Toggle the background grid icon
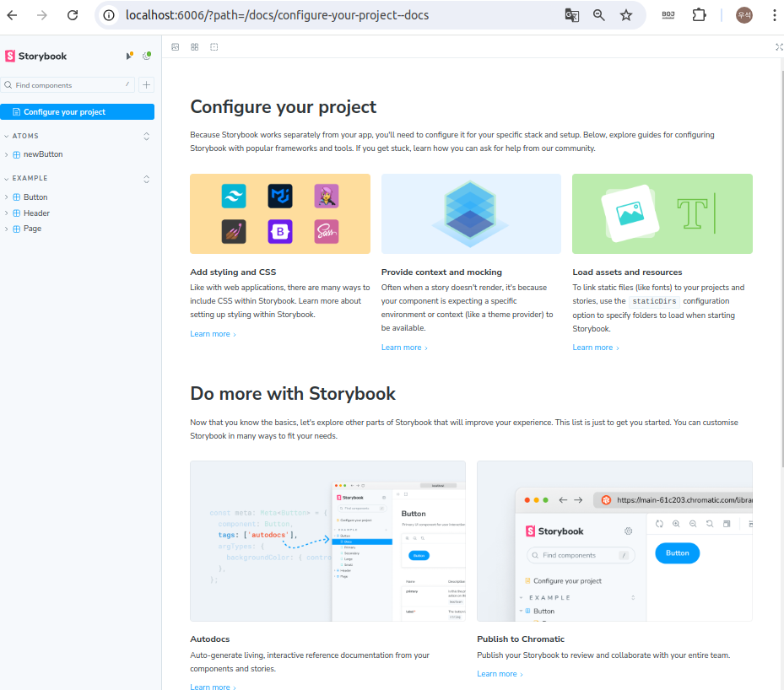 (194, 47)
